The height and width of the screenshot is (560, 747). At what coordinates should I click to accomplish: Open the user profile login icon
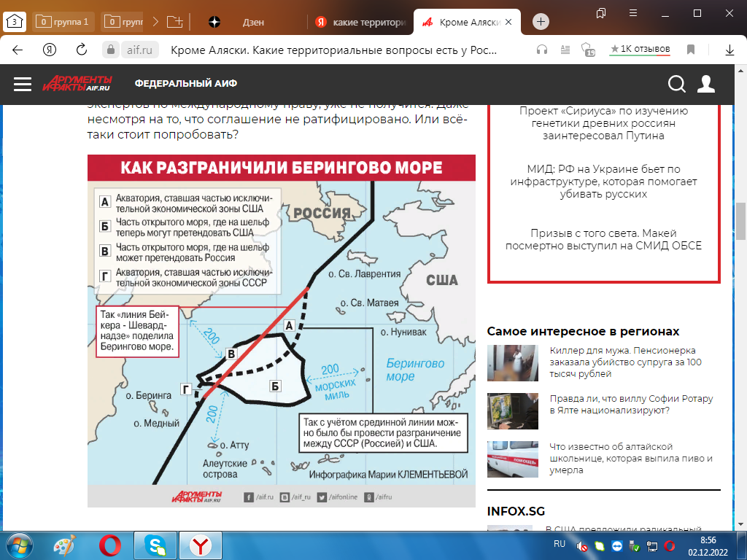(706, 84)
